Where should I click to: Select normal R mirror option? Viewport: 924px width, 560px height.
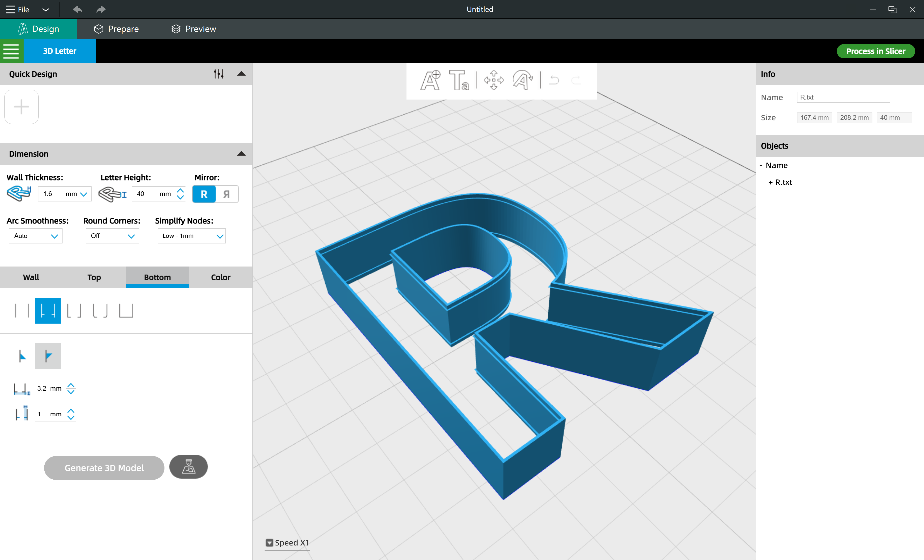pyautogui.click(x=204, y=194)
